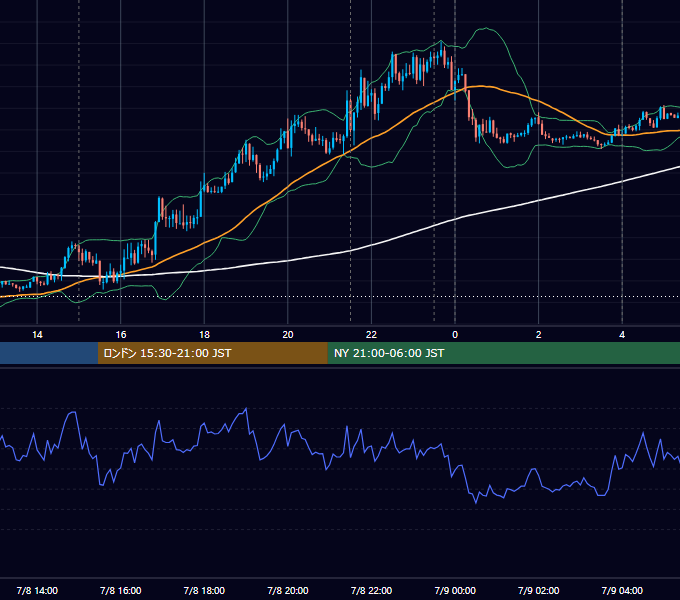The image size is (680, 600).
Task: Click the London session bar labeled 15:30-21:00 JST
Action: click(x=212, y=353)
